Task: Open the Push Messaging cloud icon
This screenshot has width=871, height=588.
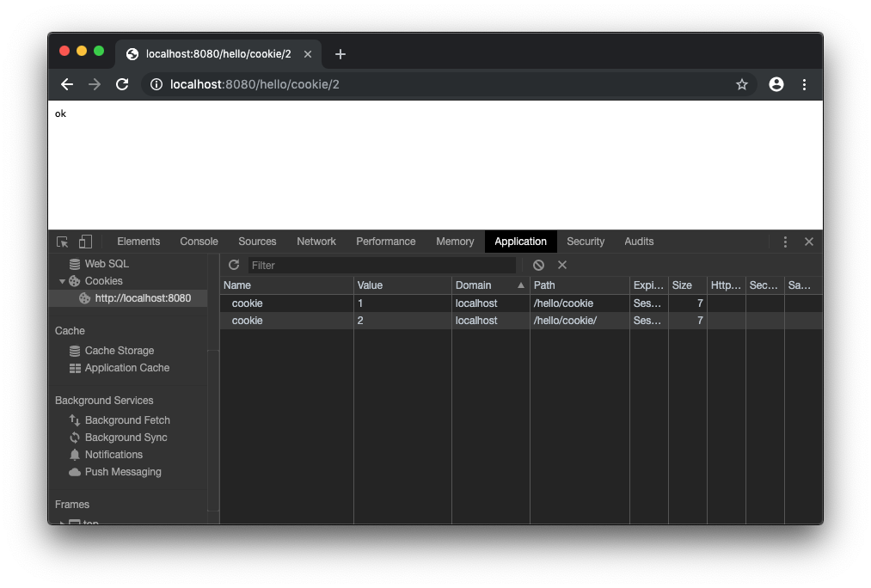Action: point(75,472)
